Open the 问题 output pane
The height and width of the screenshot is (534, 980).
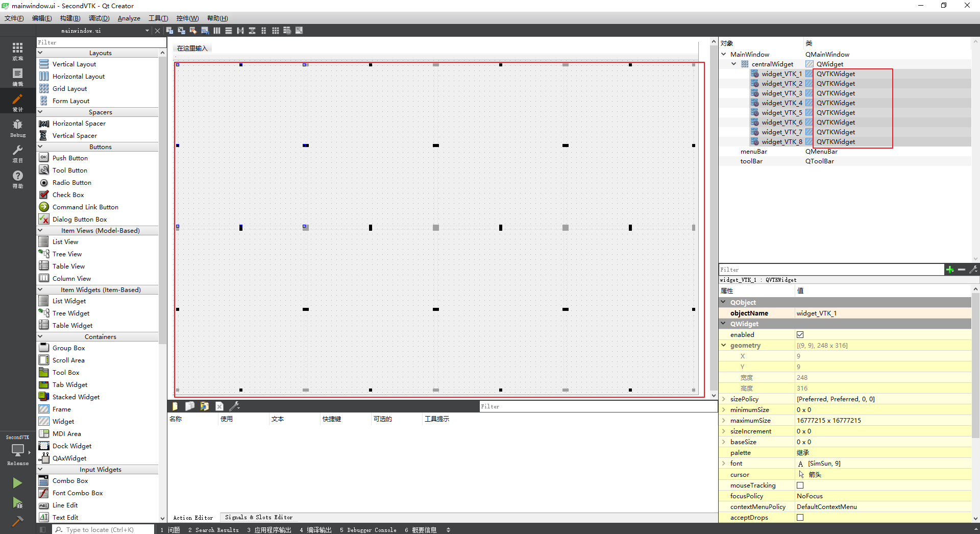(x=170, y=530)
